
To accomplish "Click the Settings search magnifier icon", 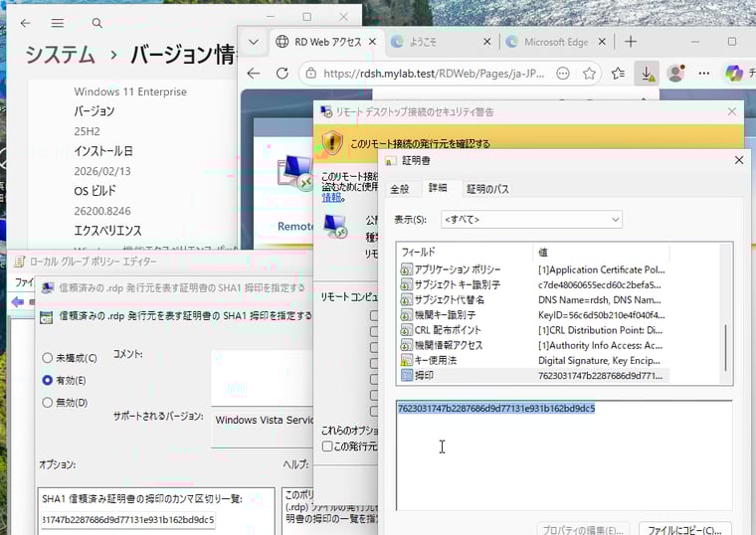I will point(96,23).
